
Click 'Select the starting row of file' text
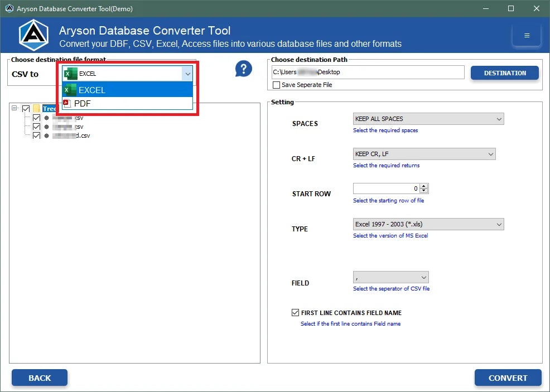(389, 200)
